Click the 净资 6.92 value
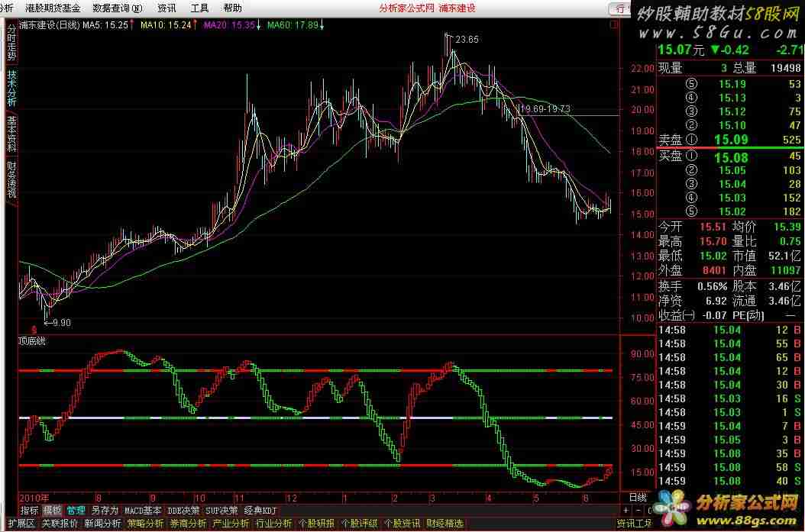 tap(716, 301)
